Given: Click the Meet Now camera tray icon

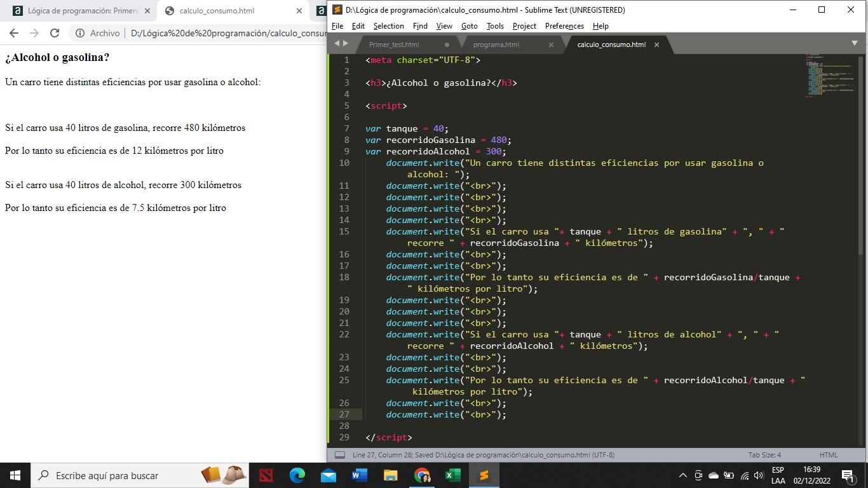Looking at the screenshot, I should [698, 475].
